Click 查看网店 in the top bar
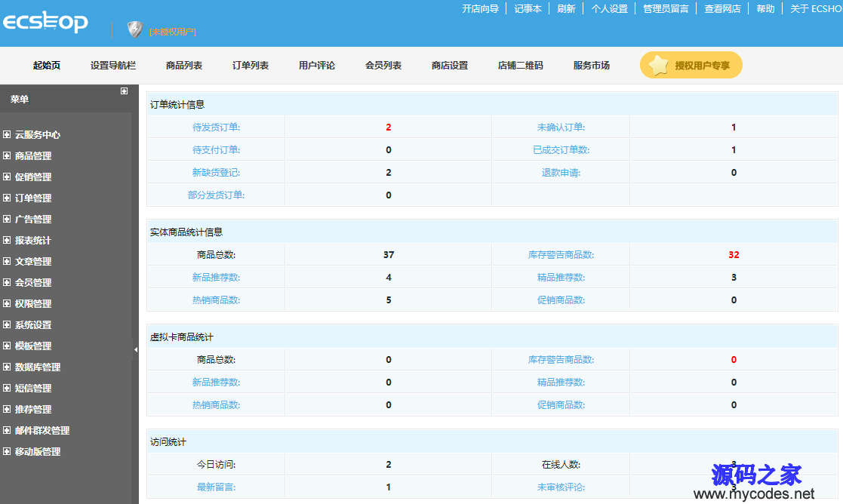This screenshot has height=504, width=843. coord(722,8)
